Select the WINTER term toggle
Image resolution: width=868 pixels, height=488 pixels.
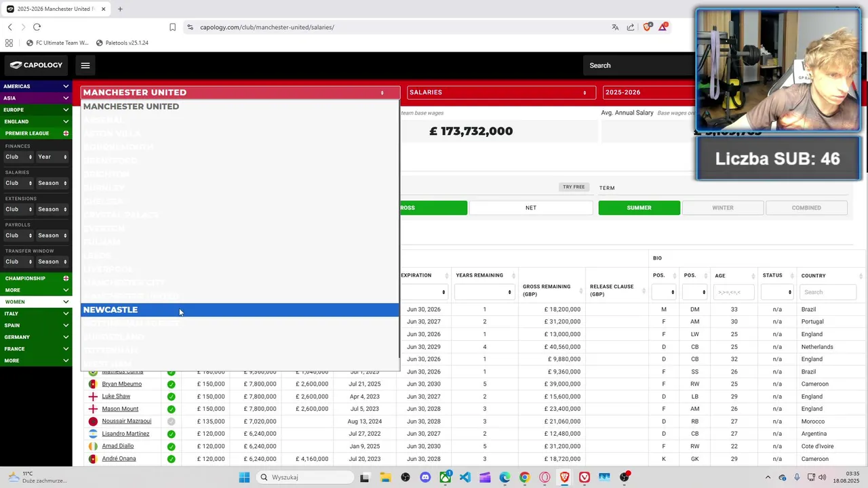(723, 208)
